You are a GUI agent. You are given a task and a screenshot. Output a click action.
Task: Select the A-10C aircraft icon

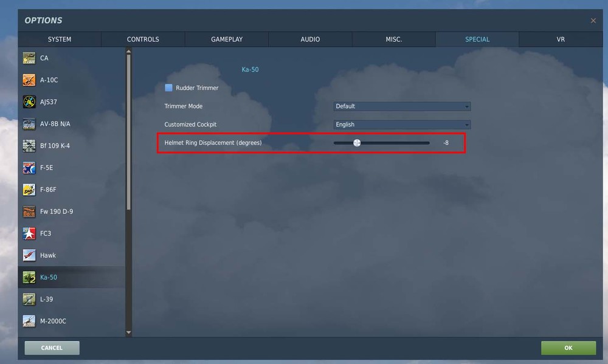[29, 80]
